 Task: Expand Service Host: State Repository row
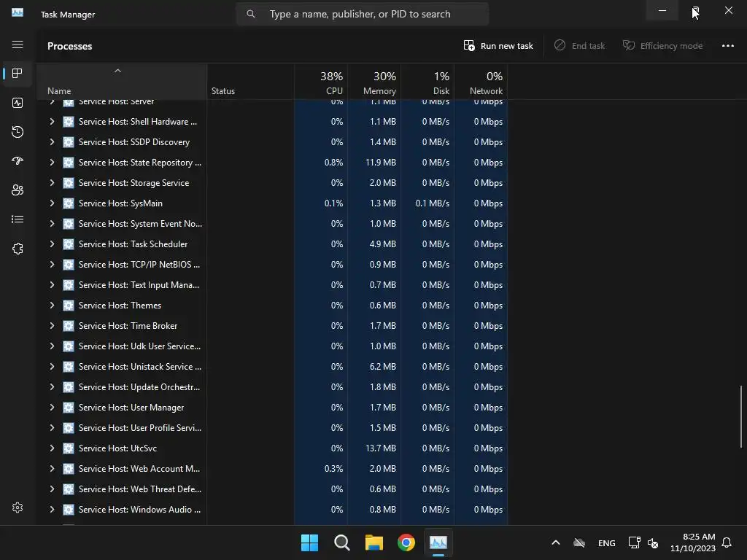(52, 163)
